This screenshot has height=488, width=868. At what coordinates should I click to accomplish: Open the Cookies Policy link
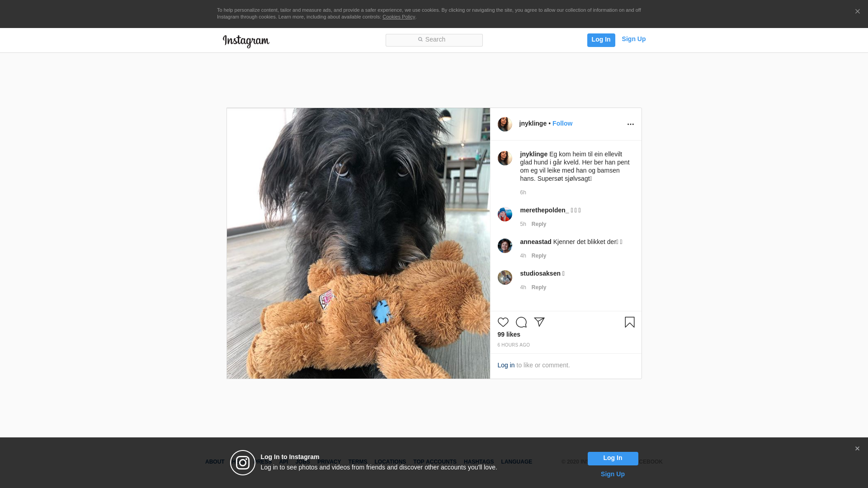(399, 17)
